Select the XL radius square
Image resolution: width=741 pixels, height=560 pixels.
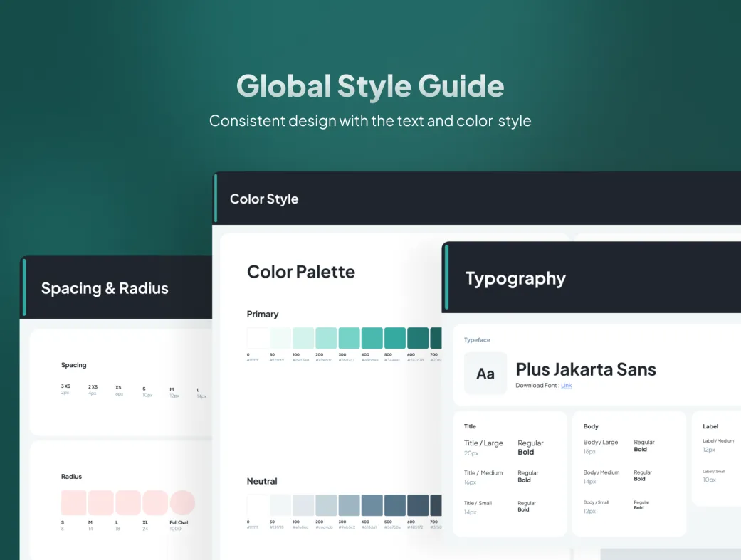point(155,502)
